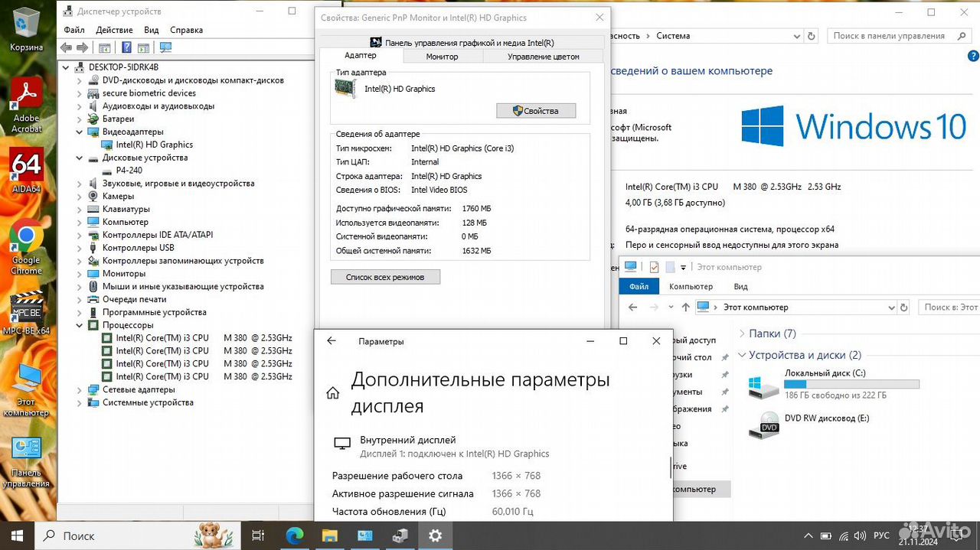
Task: Click back arrow in Explorer window
Action: coord(633,307)
